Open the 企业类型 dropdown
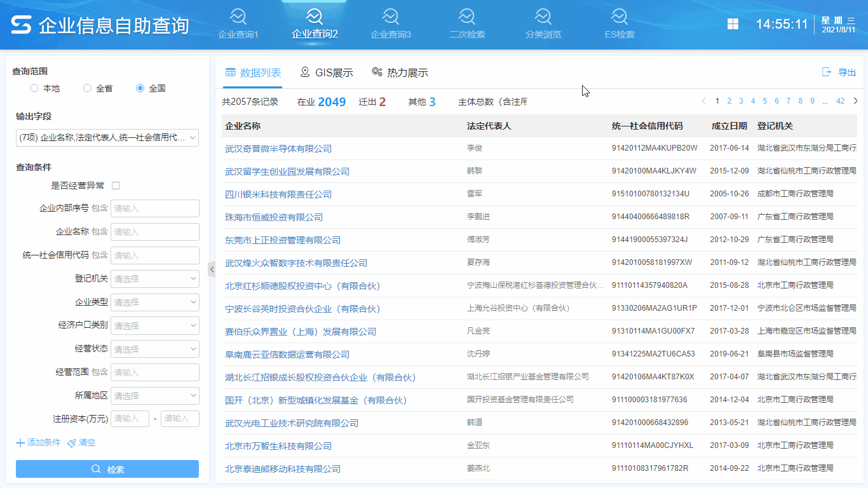The height and width of the screenshot is (488, 868). click(154, 302)
